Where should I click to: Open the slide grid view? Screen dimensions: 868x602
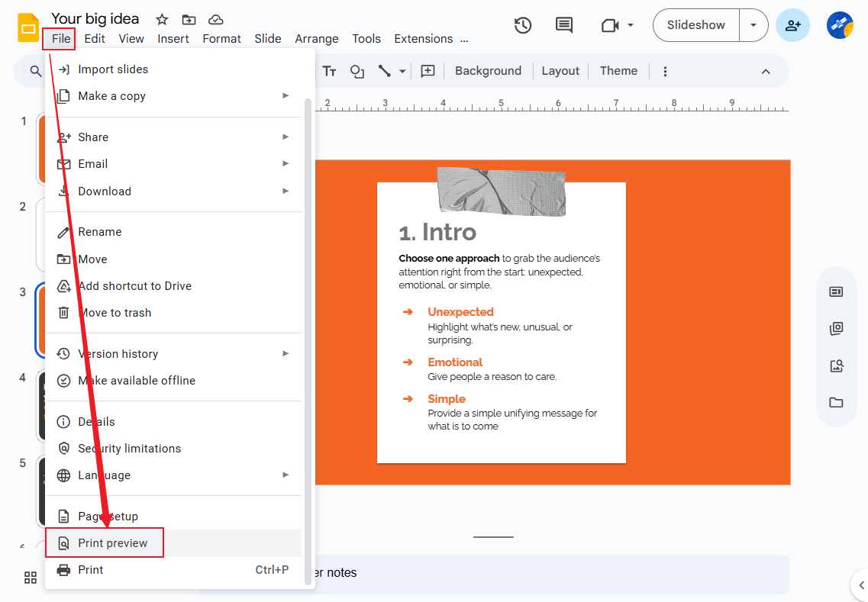point(31,578)
